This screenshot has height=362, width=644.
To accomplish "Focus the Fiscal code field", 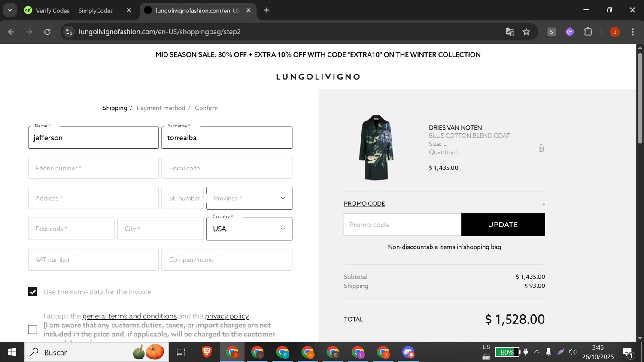I will click(227, 168).
